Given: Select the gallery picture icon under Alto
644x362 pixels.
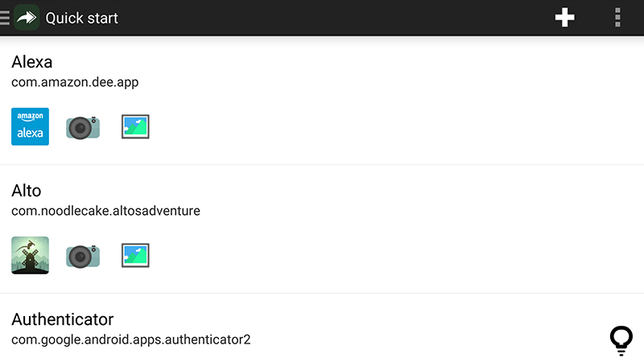Looking at the screenshot, I should click(135, 255).
